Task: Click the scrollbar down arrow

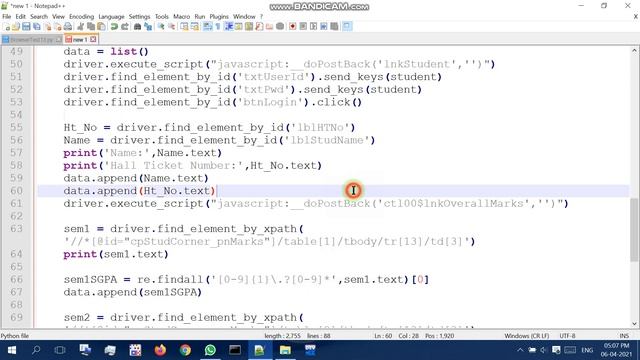Action: click(634, 324)
